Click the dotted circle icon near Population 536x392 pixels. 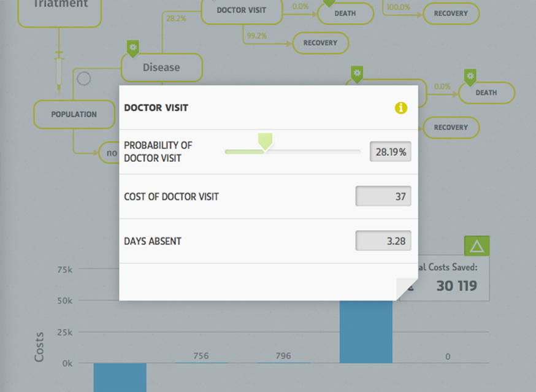(x=84, y=79)
